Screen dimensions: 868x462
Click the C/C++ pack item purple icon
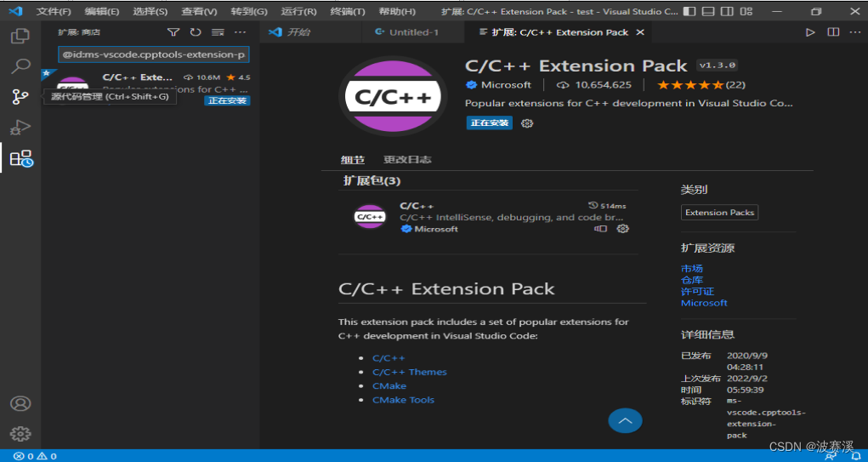click(371, 217)
